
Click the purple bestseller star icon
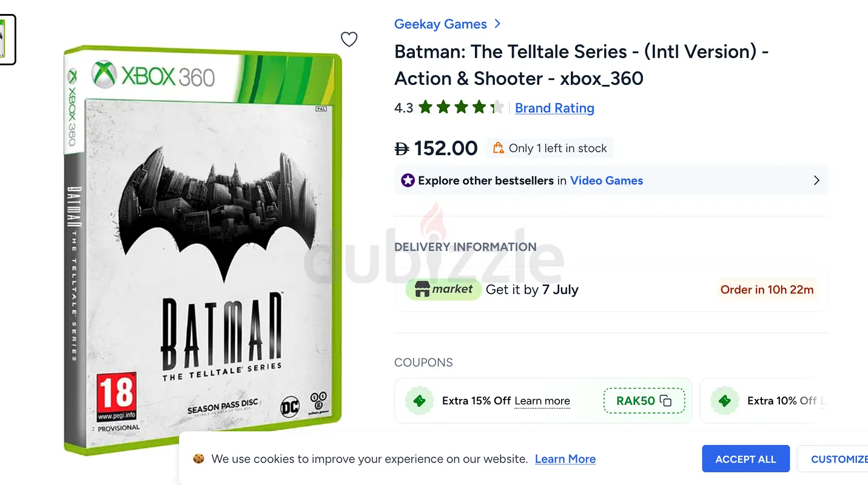[x=408, y=181]
